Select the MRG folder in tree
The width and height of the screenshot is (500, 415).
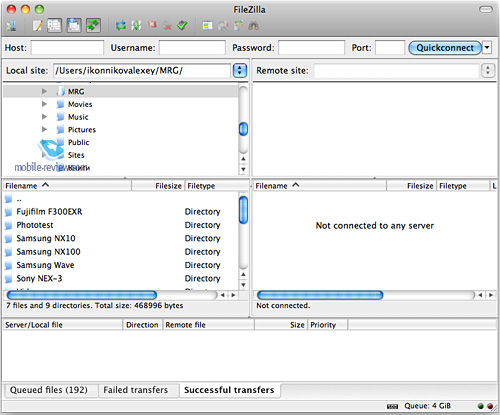click(x=76, y=91)
